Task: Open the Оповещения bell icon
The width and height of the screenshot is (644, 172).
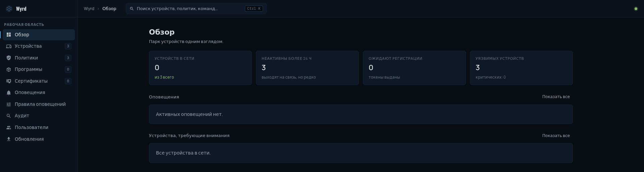Action: click(9, 93)
